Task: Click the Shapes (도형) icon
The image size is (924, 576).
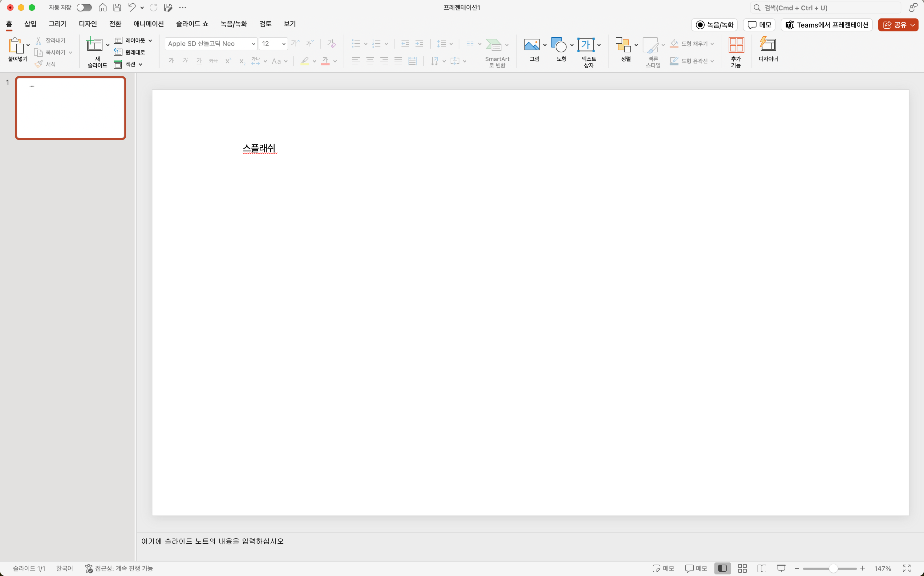Action: (x=559, y=45)
